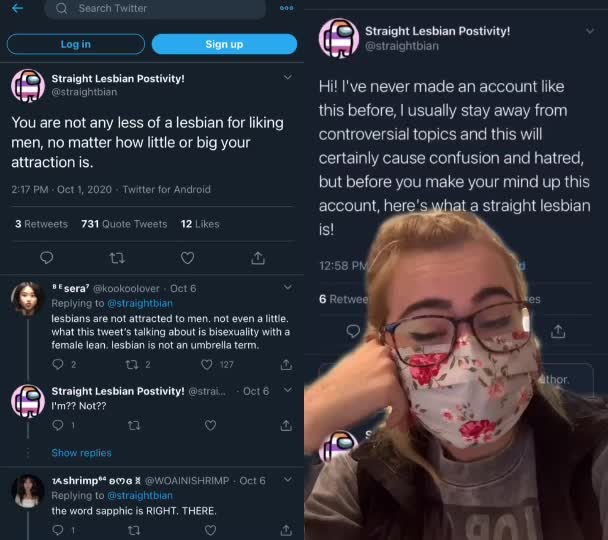Like kookoolover's reply with 127 likes

point(208,365)
